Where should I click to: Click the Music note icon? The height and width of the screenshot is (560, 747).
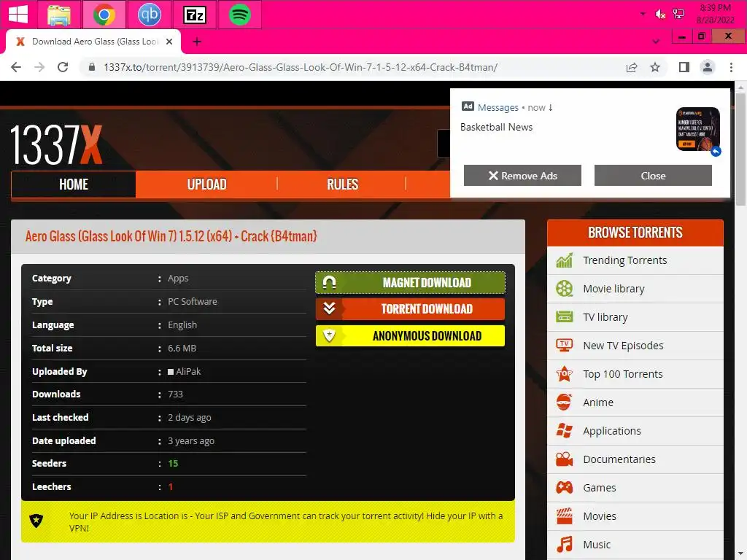[565, 544]
